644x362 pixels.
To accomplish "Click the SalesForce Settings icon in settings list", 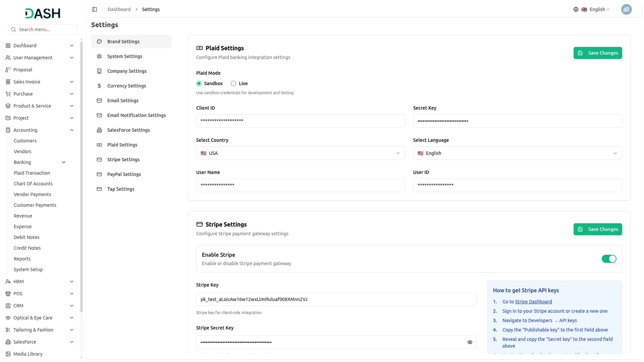I will [x=99, y=130].
